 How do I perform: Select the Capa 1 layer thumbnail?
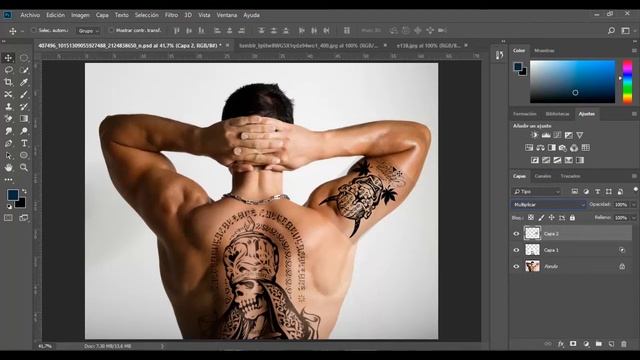click(532, 250)
